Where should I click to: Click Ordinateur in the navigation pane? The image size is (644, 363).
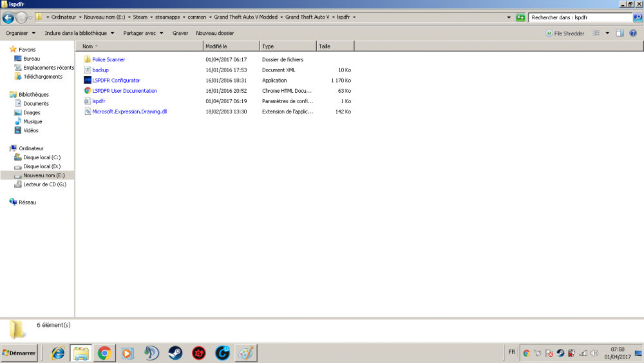point(31,148)
